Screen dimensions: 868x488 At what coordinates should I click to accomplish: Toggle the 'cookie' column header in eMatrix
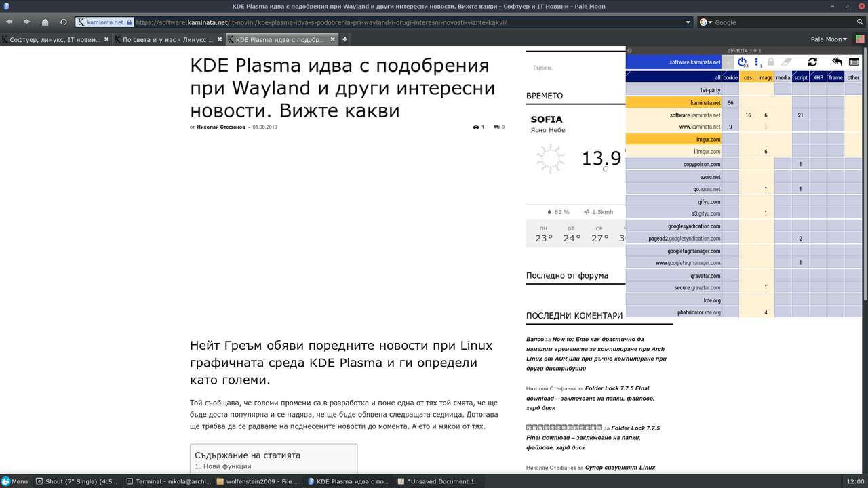pos(730,77)
